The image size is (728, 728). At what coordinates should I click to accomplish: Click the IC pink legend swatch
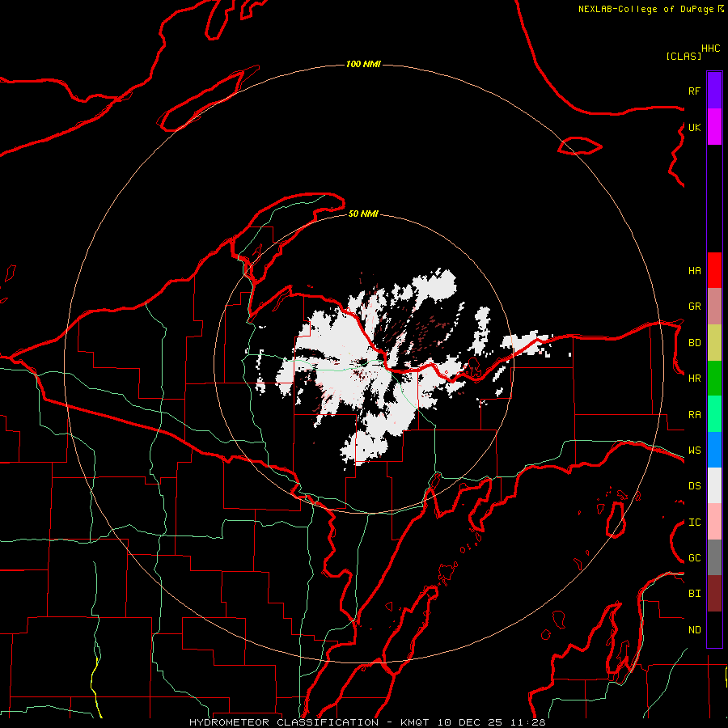point(714,522)
